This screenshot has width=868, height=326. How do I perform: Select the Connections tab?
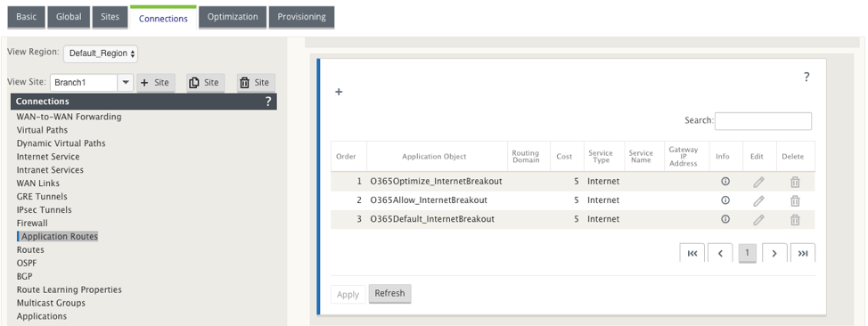coord(163,19)
